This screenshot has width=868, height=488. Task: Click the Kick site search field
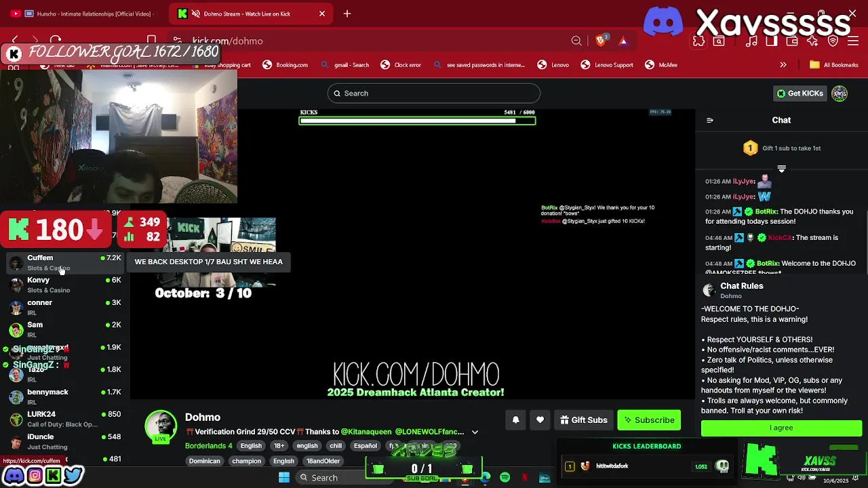pyautogui.click(x=434, y=94)
